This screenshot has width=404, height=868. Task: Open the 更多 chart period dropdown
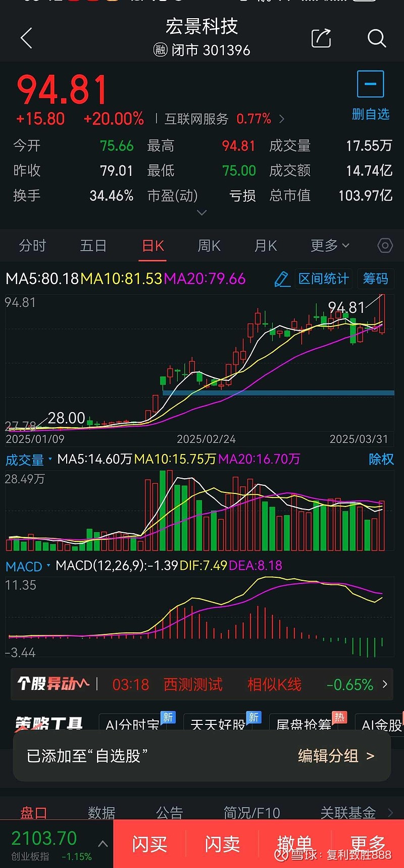tap(330, 246)
